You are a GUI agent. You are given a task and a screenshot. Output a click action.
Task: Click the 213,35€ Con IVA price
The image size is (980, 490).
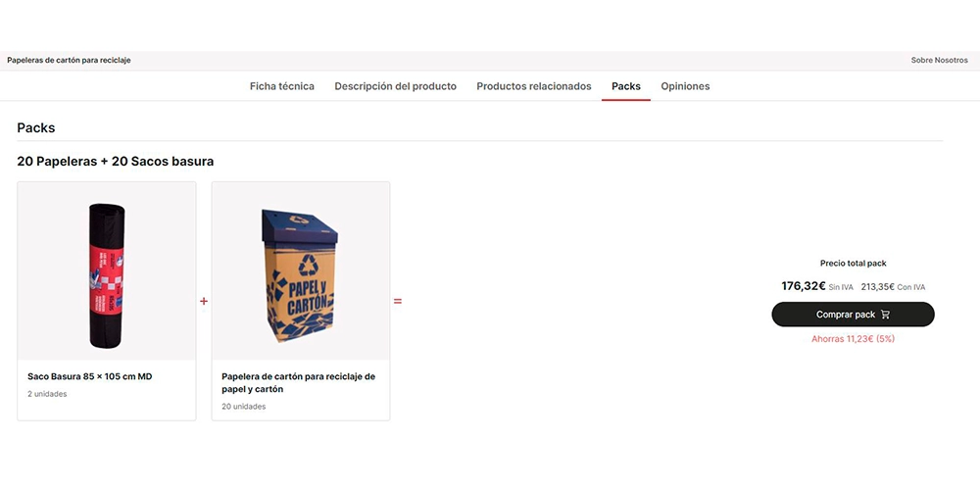[893, 287]
